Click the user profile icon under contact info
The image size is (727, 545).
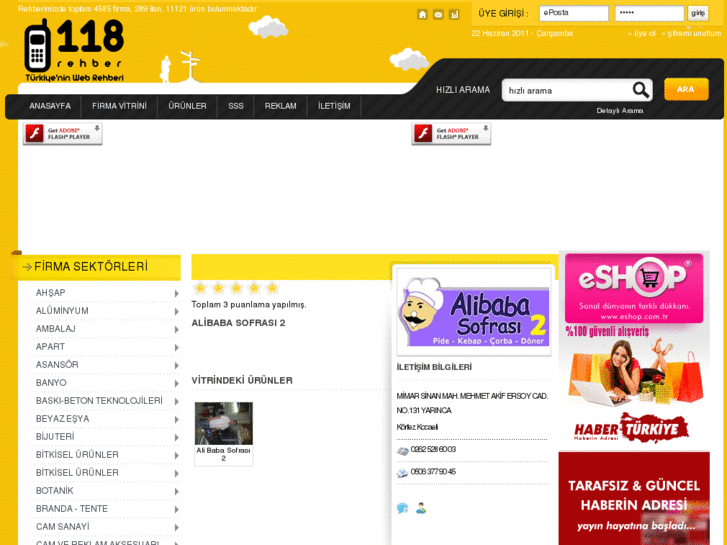point(421,508)
